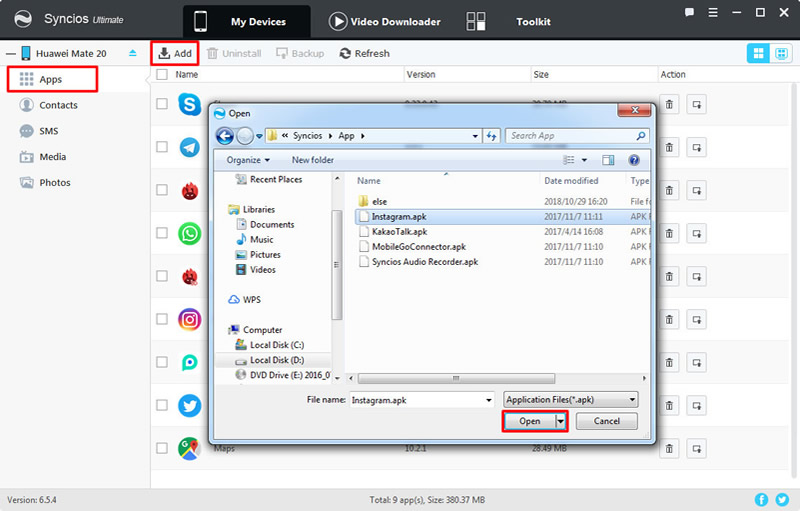Click the Instagram app icon

(x=189, y=320)
